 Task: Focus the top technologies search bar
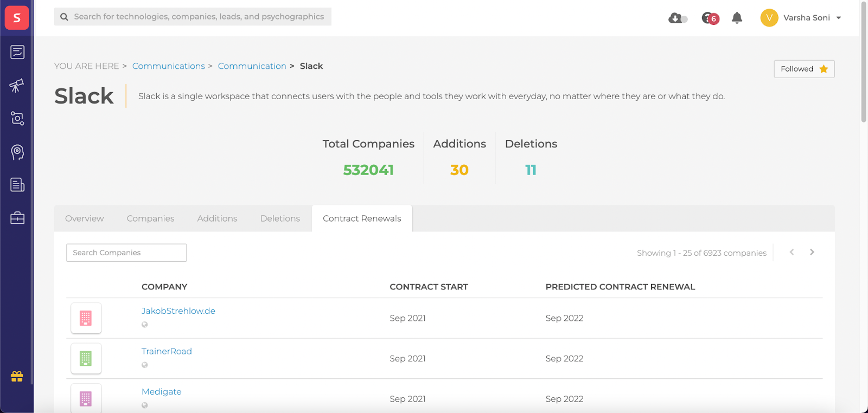[193, 17]
